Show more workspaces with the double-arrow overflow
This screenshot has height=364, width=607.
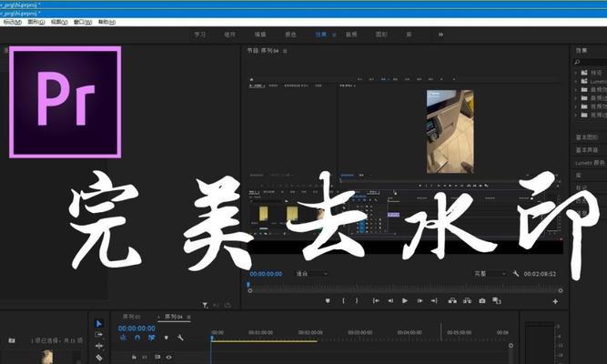click(x=440, y=35)
